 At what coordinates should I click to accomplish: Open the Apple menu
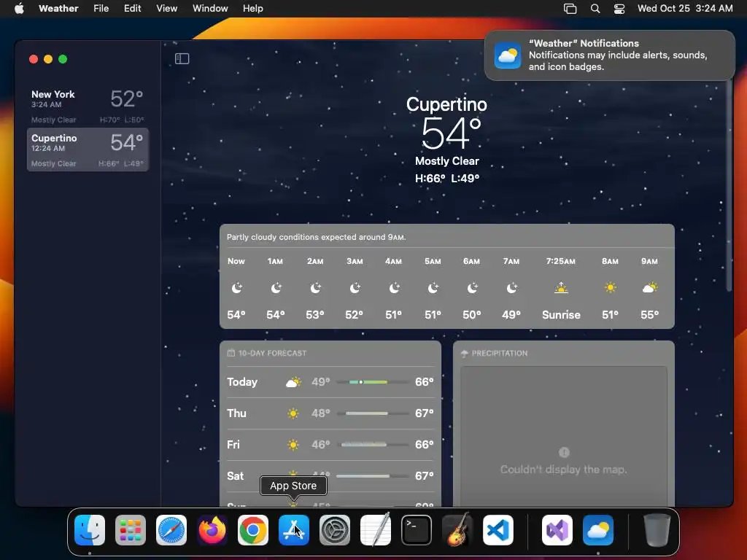pyautogui.click(x=19, y=8)
